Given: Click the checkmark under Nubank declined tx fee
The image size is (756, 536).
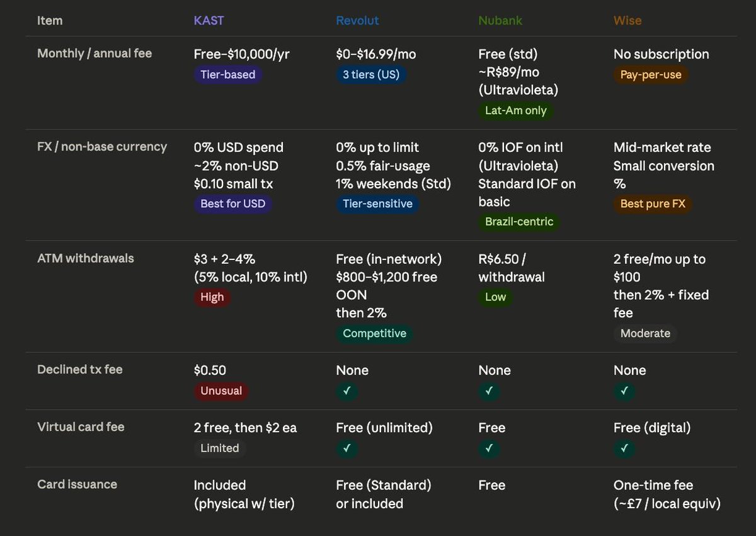Looking at the screenshot, I should pos(490,391).
